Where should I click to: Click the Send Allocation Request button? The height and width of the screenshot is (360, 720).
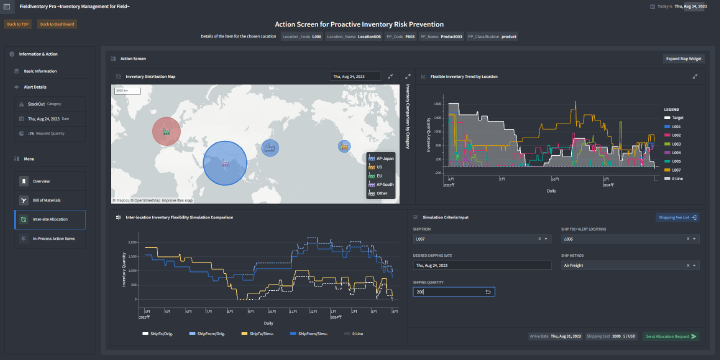coord(670,336)
